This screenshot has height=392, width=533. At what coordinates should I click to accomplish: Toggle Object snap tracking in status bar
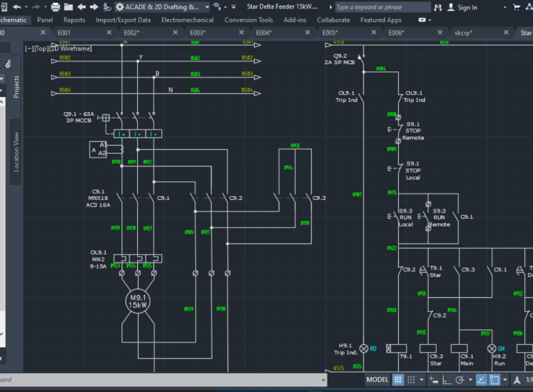(x=481, y=379)
